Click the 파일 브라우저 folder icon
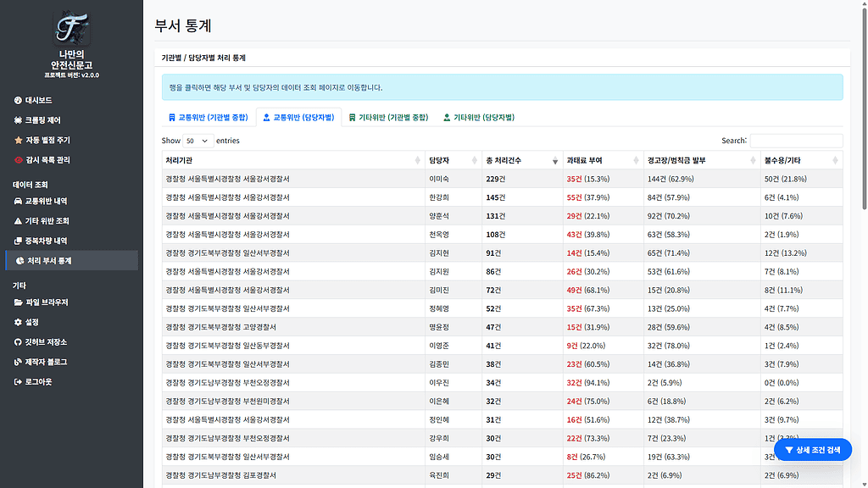This screenshot has height=488, width=868. pos(18,302)
